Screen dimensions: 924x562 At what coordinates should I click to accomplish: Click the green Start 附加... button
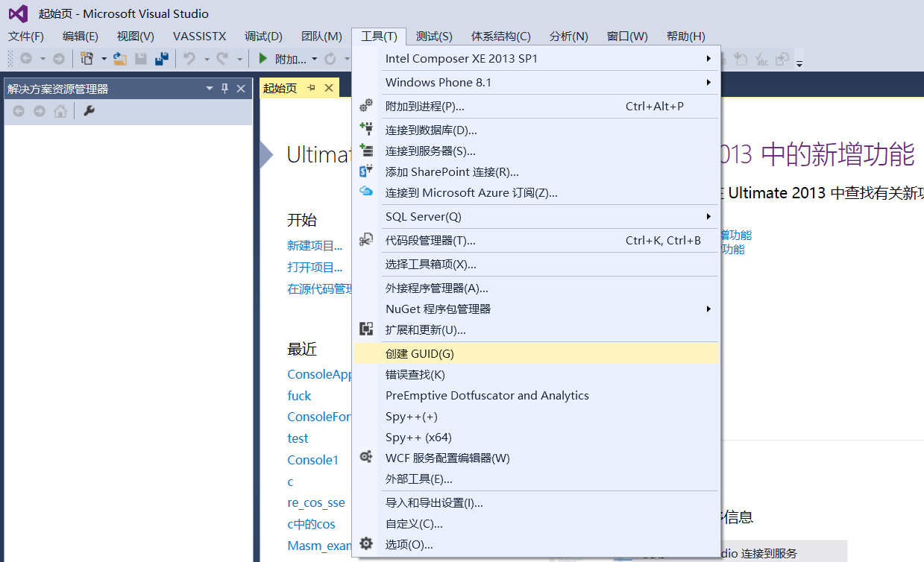282,59
